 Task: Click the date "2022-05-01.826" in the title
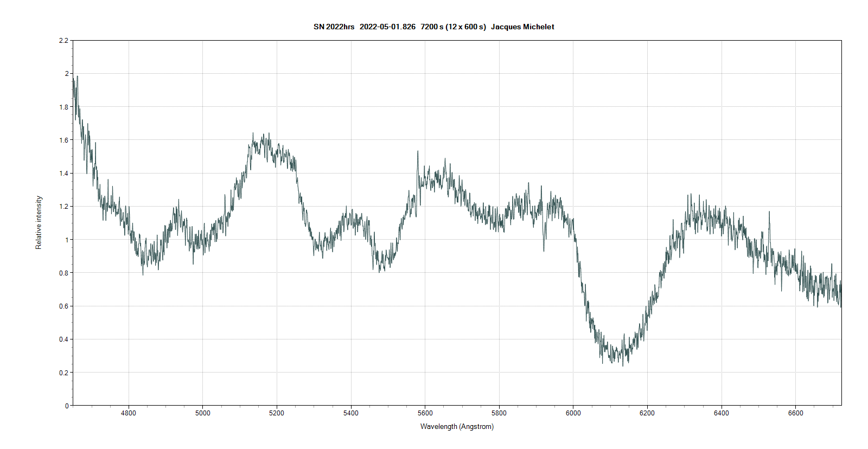click(x=387, y=27)
